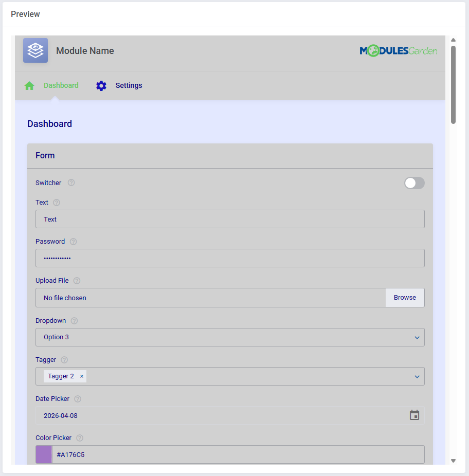The image size is (469, 476).
Task: Click the scrollbar down arrow
Action: [453, 461]
